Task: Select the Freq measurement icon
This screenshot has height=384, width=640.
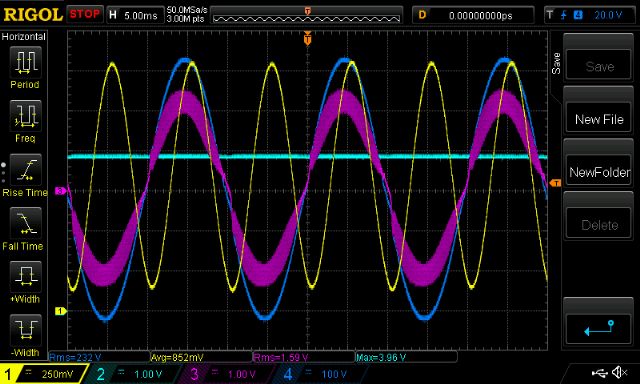Action: (x=25, y=115)
